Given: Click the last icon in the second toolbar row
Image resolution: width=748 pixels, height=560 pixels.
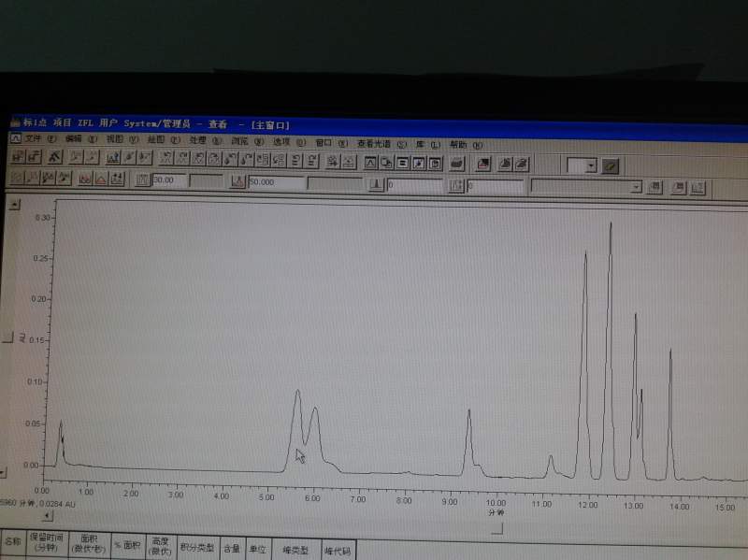Looking at the screenshot, I should (698, 188).
